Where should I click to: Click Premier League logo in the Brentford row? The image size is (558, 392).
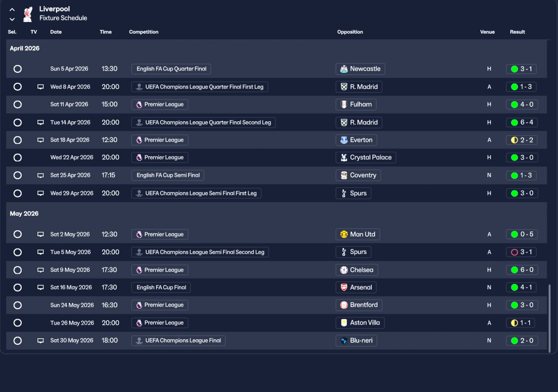pos(139,305)
